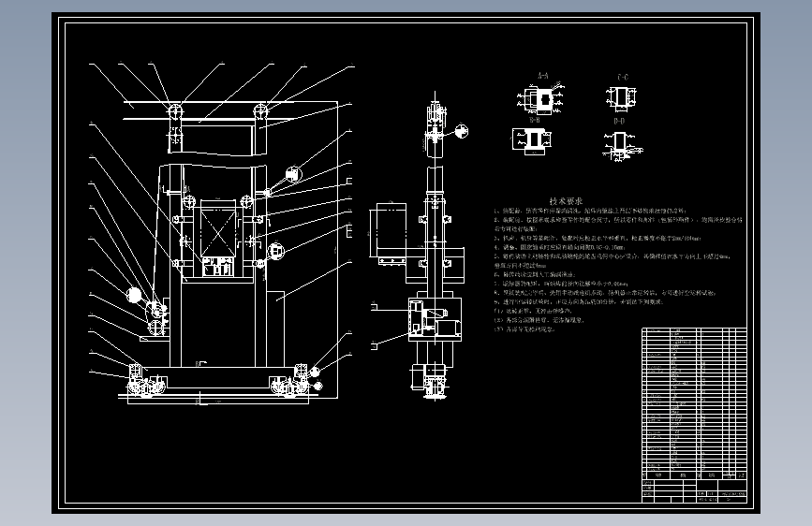The width and height of the screenshot is (812, 526).
Task: Click the parts list table
Action: (x=694, y=403)
